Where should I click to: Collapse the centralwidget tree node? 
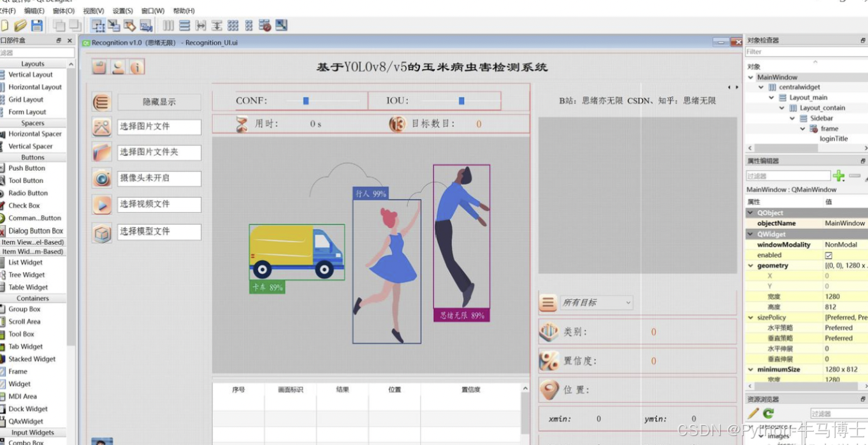click(x=761, y=87)
